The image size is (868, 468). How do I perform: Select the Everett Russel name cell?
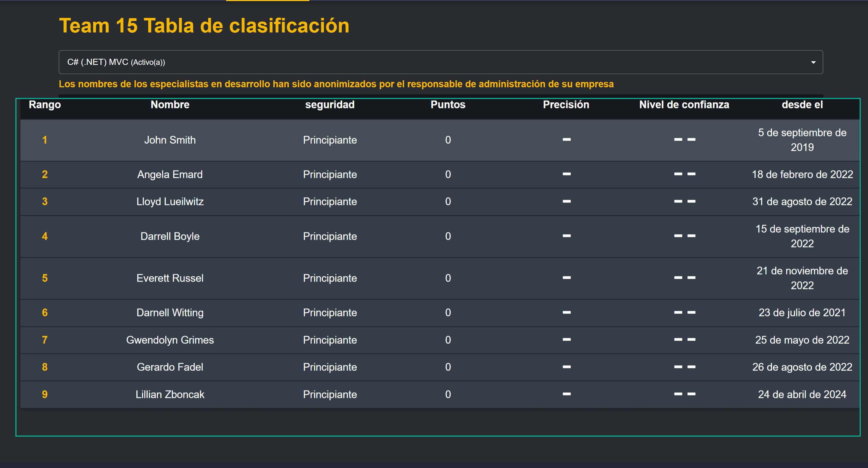pyautogui.click(x=170, y=278)
